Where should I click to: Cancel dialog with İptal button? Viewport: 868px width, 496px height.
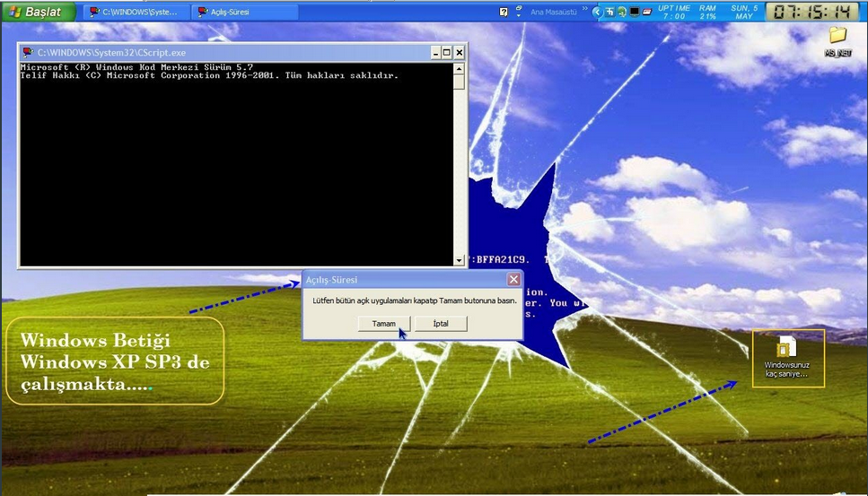[x=441, y=324]
